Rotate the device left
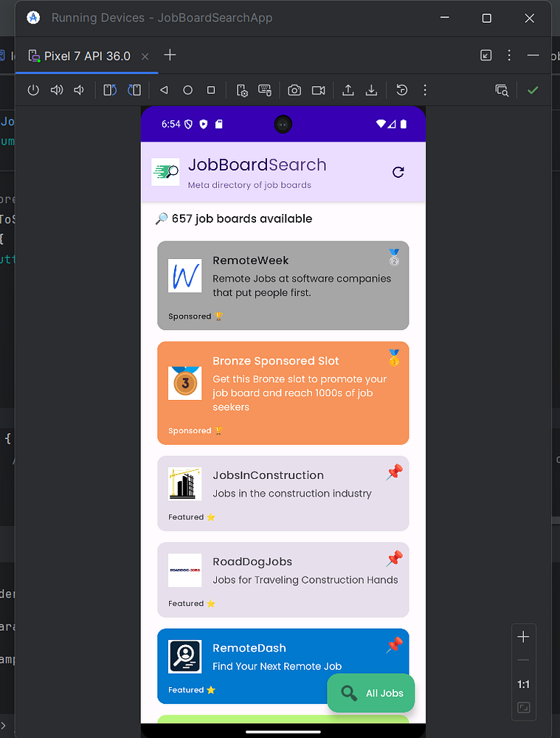The width and height of the screenshot is (560, 738). click(x=110, y=90)
